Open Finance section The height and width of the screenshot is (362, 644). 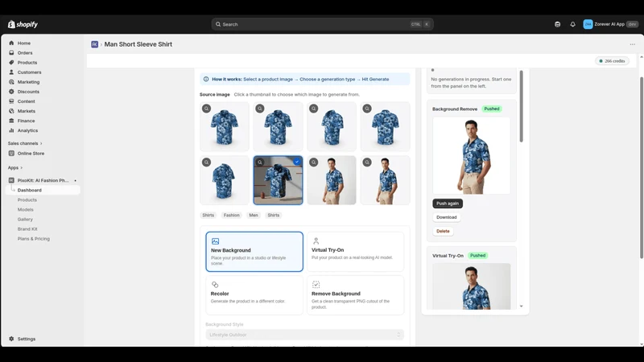[x=26, y=121]
